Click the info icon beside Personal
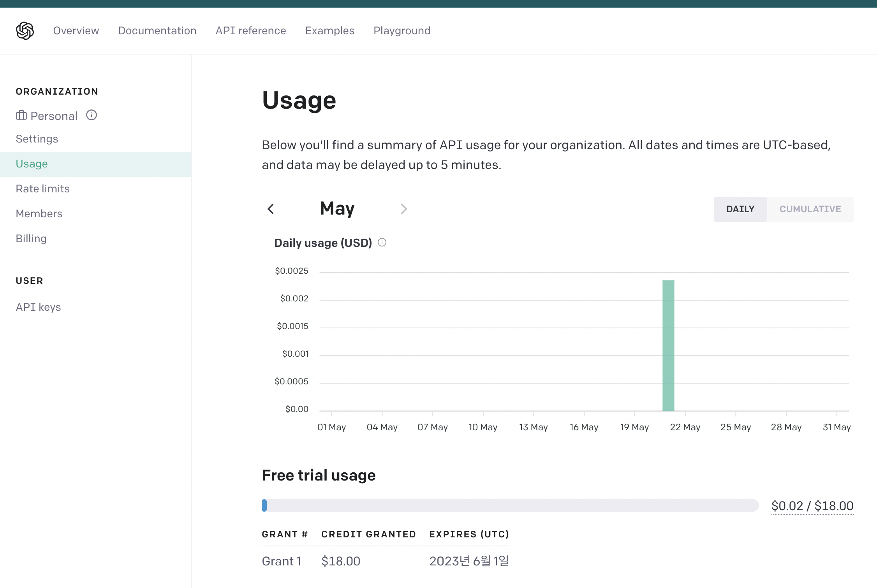The width and height of the screenshot is (877, 588). pyautogui.click(x=92, y=115)
